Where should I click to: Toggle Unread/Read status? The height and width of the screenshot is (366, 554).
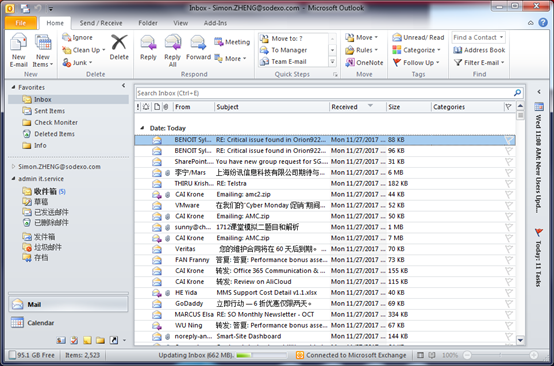coord(418,37)
